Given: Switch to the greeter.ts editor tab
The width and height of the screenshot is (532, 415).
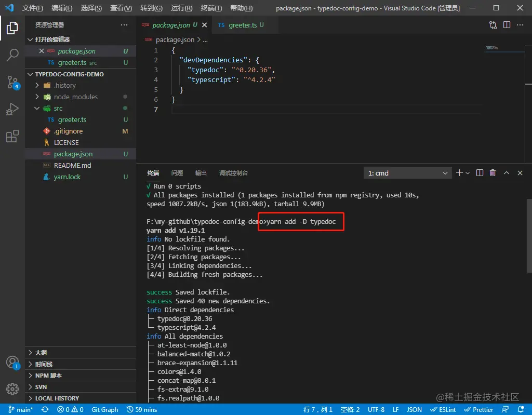Looking at the screenshot, I should tap(242, 25).
